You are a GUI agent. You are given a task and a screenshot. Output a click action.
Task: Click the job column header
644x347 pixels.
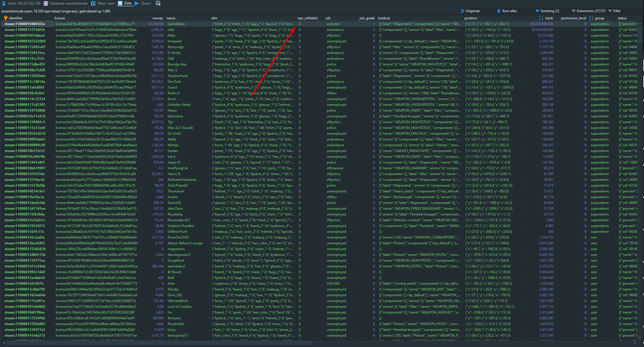pos(328,18)
